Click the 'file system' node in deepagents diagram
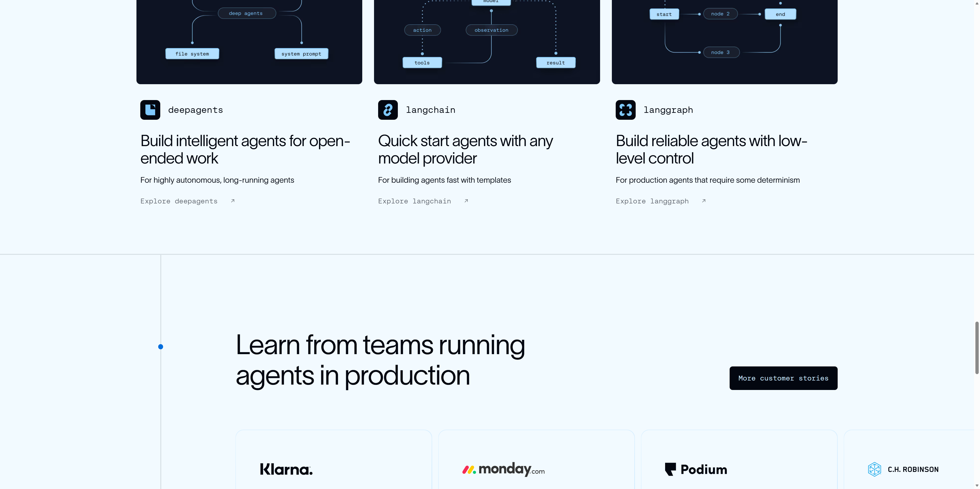 (192, 54)
